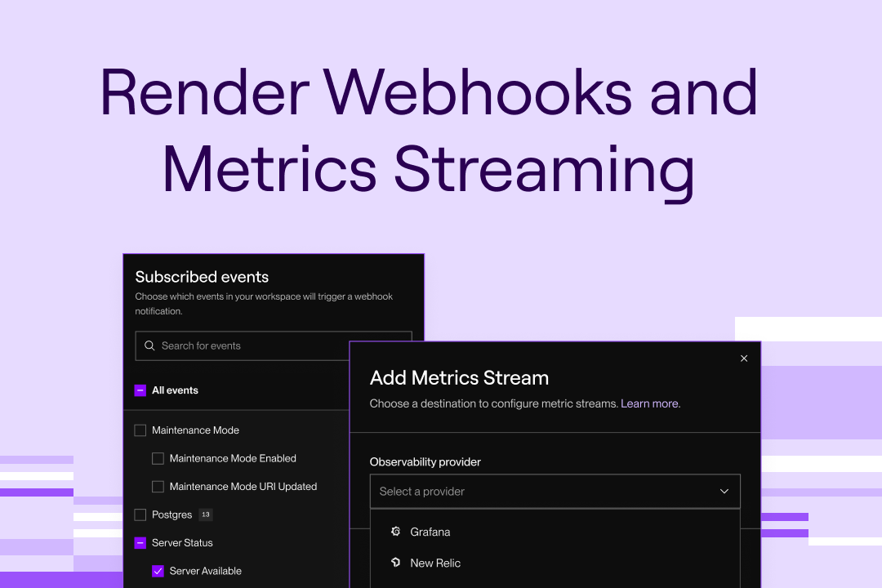Select the Postgres events checkbox
The image size is (882, 588).
[x=140, y=514]
